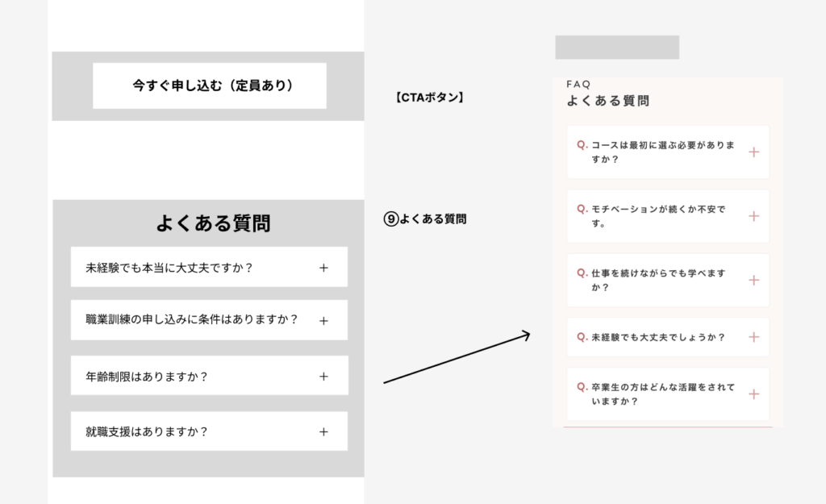This screenshot has height=504, width=826.
Task: Select the black arrow connecting the designs
Action: pyautogui.click(x=456, y=358)
